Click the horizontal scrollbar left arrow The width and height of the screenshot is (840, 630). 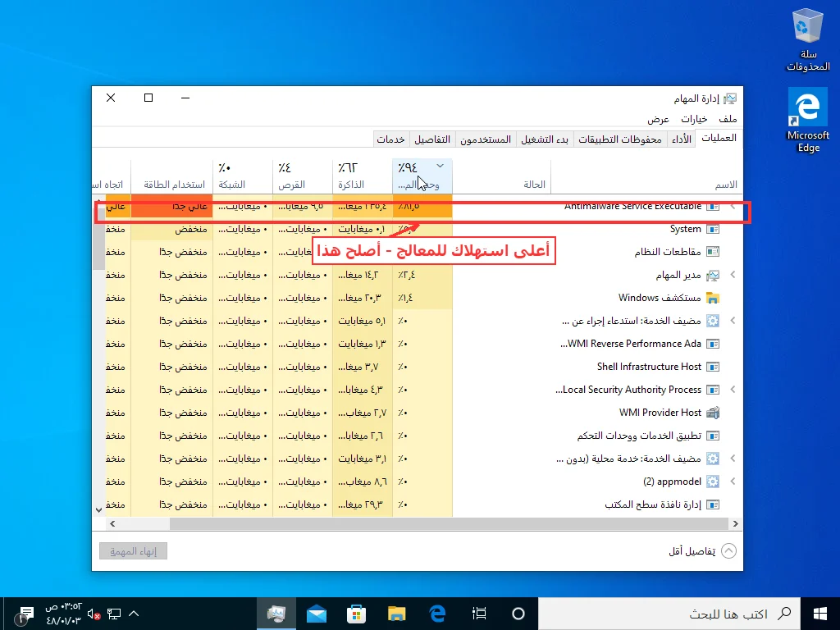coord(112,524)
